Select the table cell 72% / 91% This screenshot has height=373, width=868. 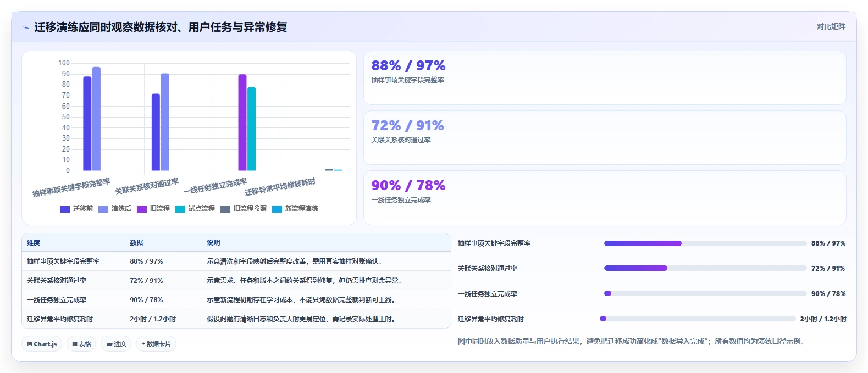[x=146, y=281]
